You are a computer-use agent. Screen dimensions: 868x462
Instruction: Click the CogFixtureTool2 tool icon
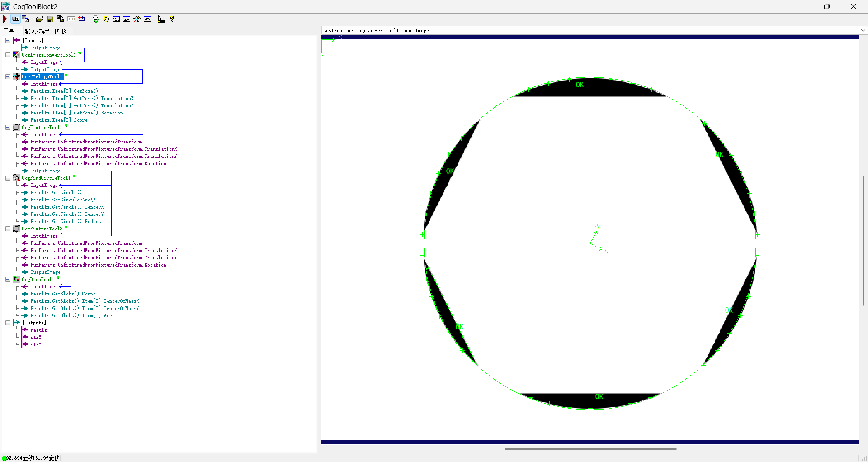[16, 229]
